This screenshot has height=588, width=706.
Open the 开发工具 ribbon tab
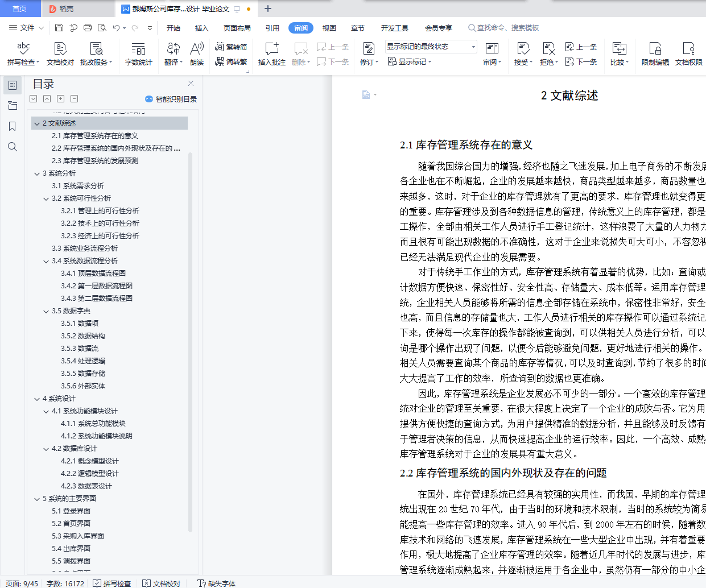395,28
